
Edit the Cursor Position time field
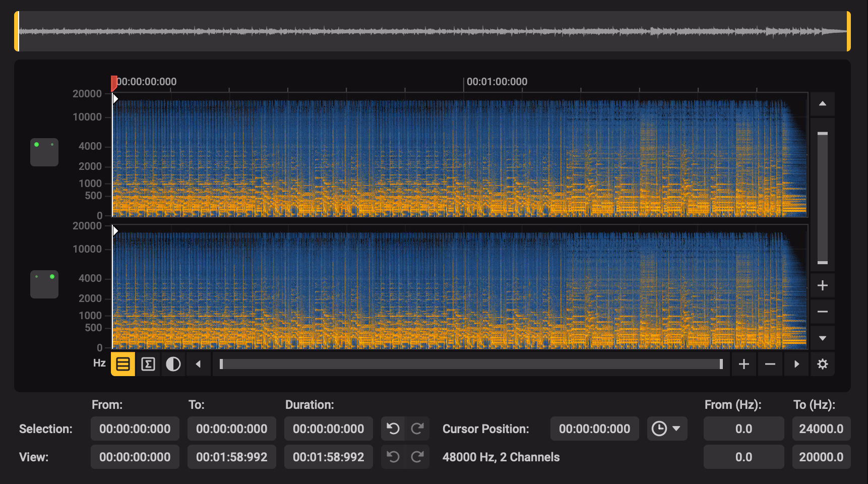tap(595, 429)
